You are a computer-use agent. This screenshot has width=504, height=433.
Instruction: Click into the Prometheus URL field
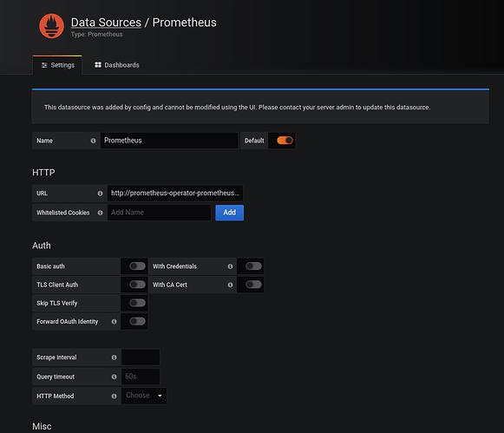pyautogui.click(x=175, y=194)
